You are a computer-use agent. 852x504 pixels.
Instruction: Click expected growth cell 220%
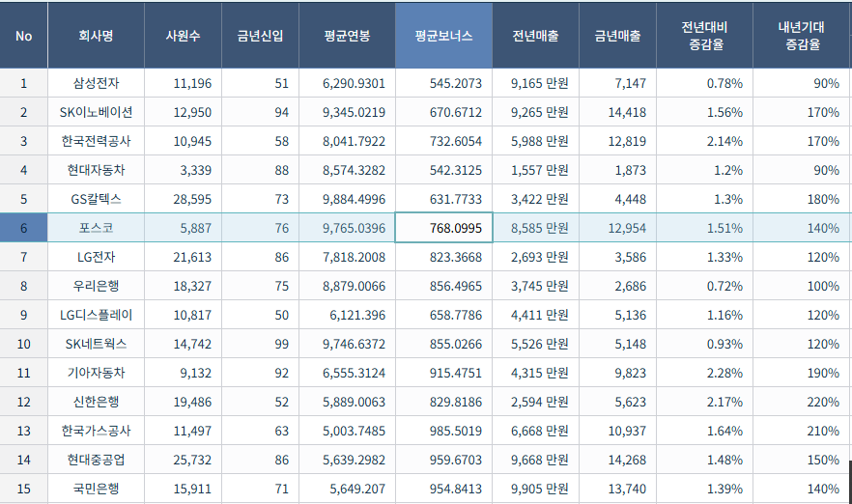click(x=802, y=402)
